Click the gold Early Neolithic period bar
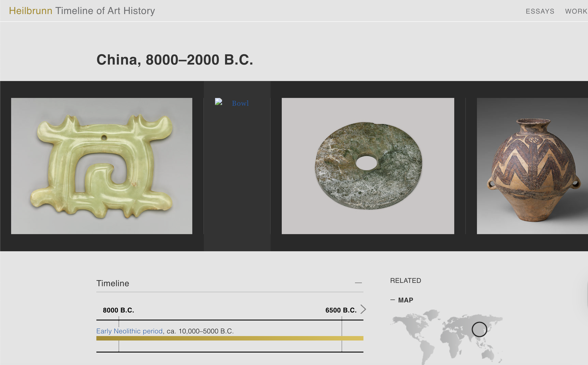 [230, 338]
